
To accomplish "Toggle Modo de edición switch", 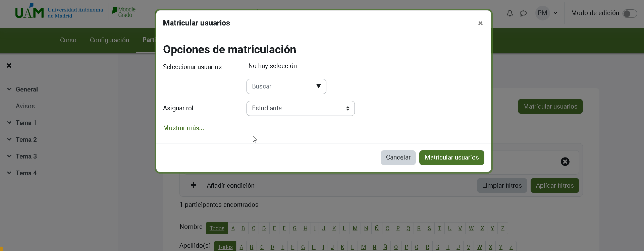I will 630,13.
